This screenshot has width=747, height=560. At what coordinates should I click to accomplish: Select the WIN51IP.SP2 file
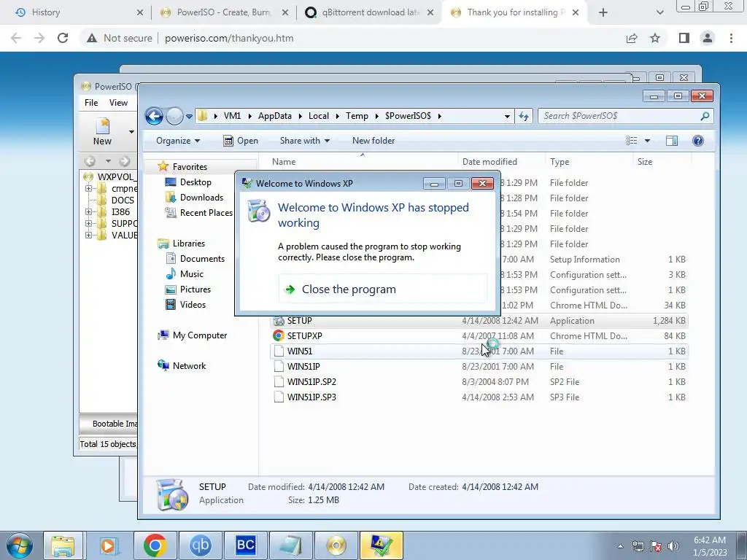tap(479, 381)
